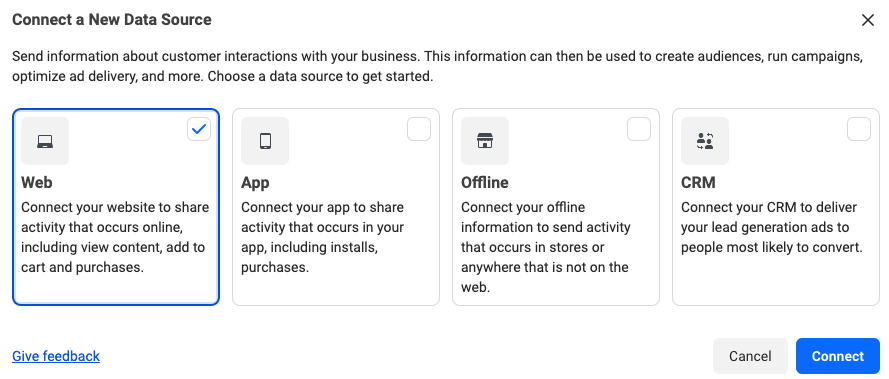The width and height of the screenshot is (889, 379).
Task: Click the smartphone icon on App card
Action: click(x=265, y=141)
